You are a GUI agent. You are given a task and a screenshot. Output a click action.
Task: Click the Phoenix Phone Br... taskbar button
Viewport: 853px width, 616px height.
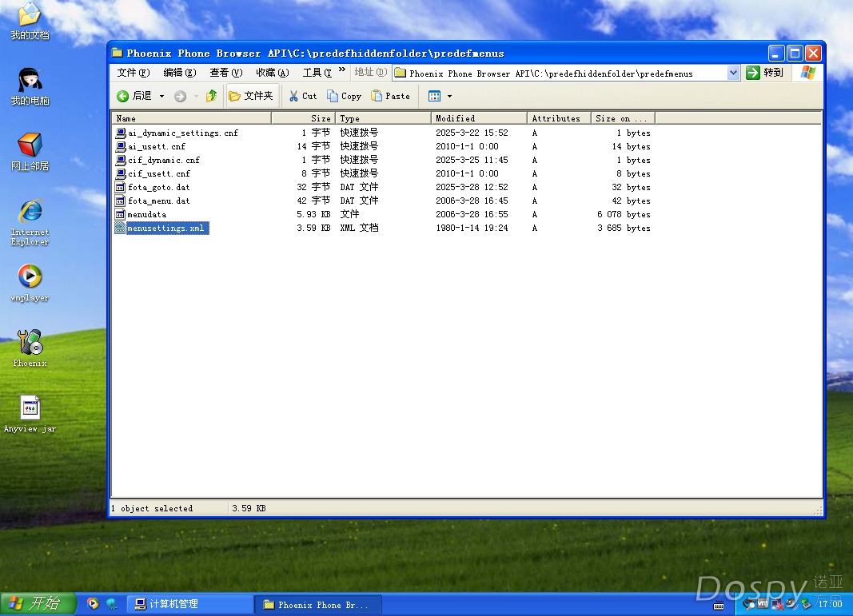click(x=318, y=605)
